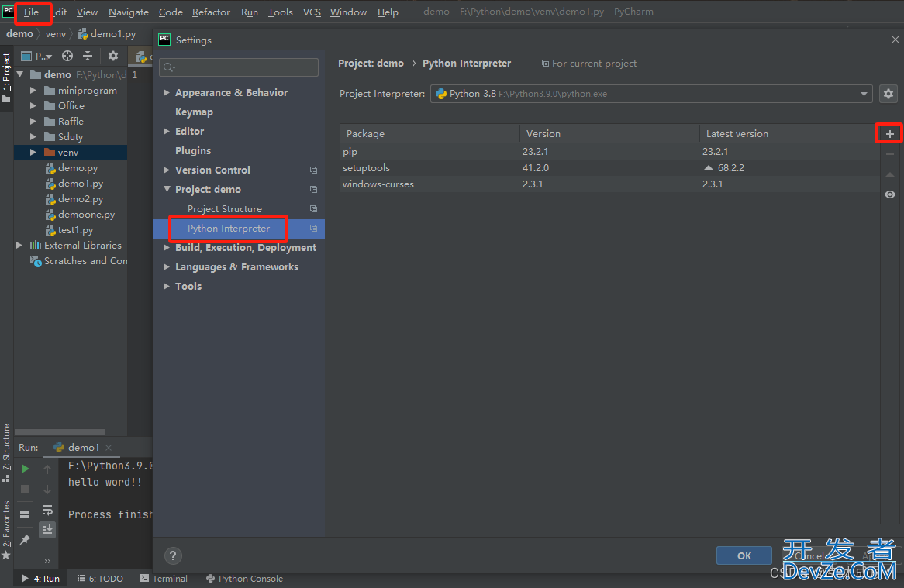Click the locate file crosshair icon
Image resolution: width=904 pixels, height=588 pixels.
click(67, 56)
